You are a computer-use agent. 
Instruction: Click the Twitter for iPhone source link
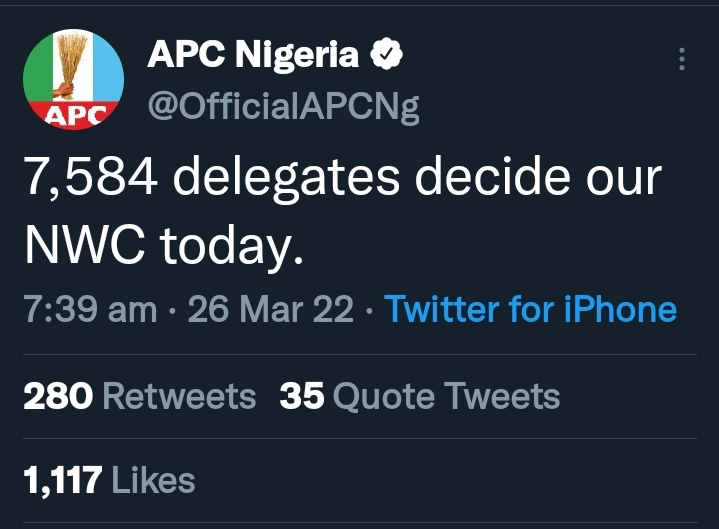(530, 309)
